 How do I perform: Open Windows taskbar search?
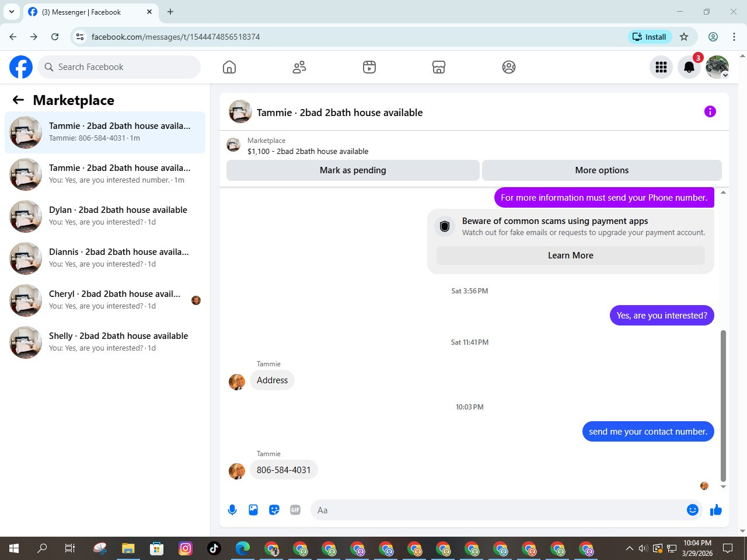point(42,548)
